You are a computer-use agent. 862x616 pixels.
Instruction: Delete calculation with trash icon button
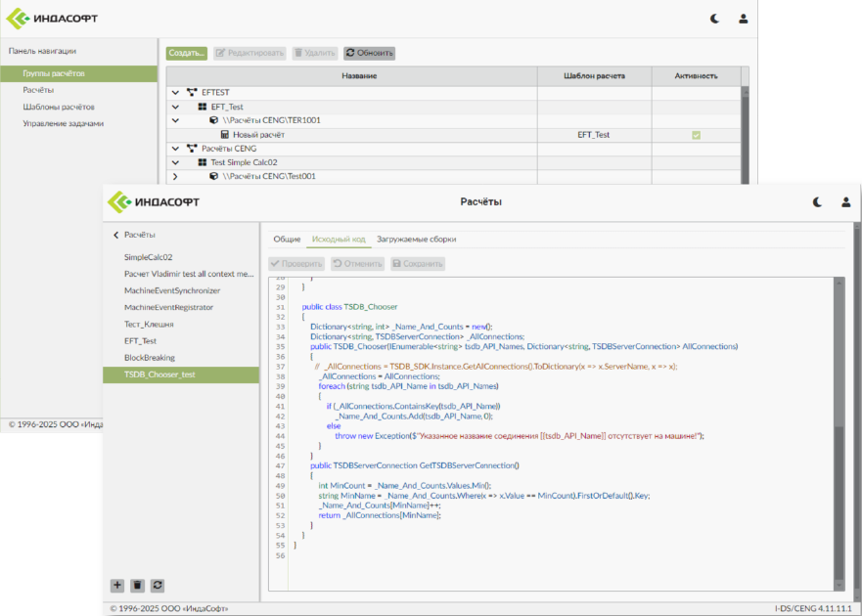[137, 586]
